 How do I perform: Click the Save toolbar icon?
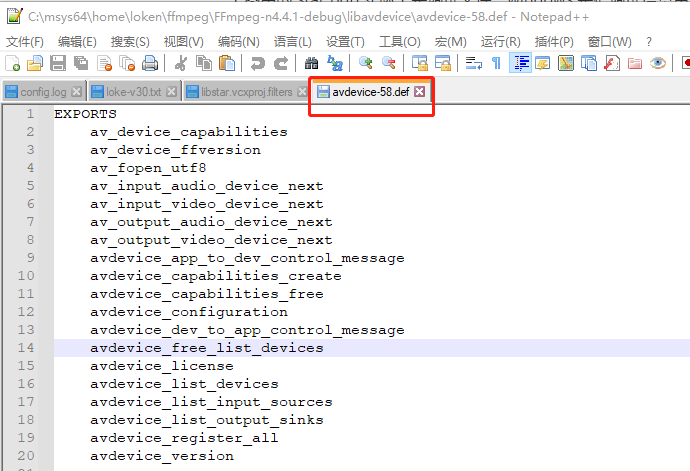coord(58,63)
